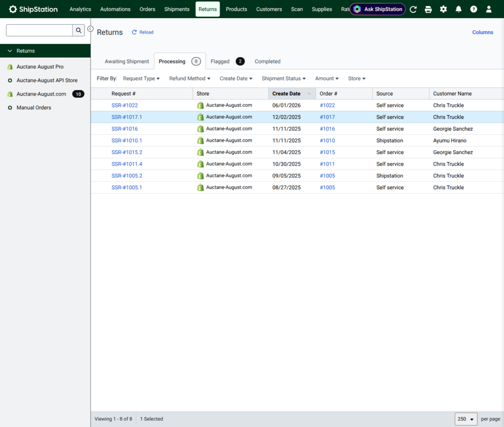Open Ask ShipStation assistant
The height and width of the screenshot is (427, 504).
pos(378,9)
